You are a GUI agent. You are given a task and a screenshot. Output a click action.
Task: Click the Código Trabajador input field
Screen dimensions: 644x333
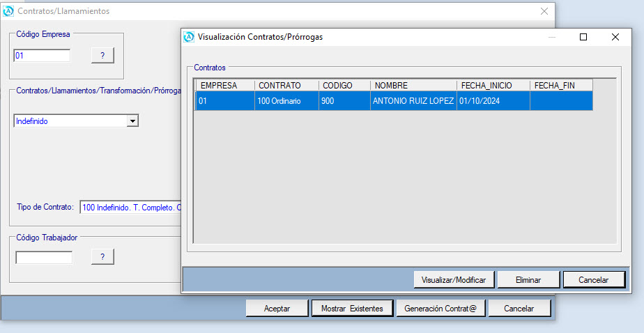click(x=44, y=257)
